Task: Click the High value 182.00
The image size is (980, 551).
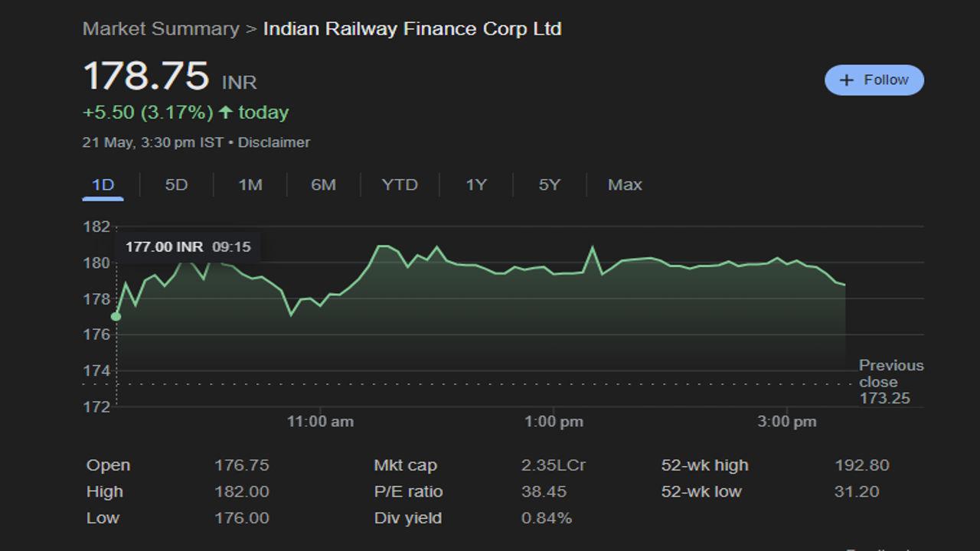Action: point(242,491)
